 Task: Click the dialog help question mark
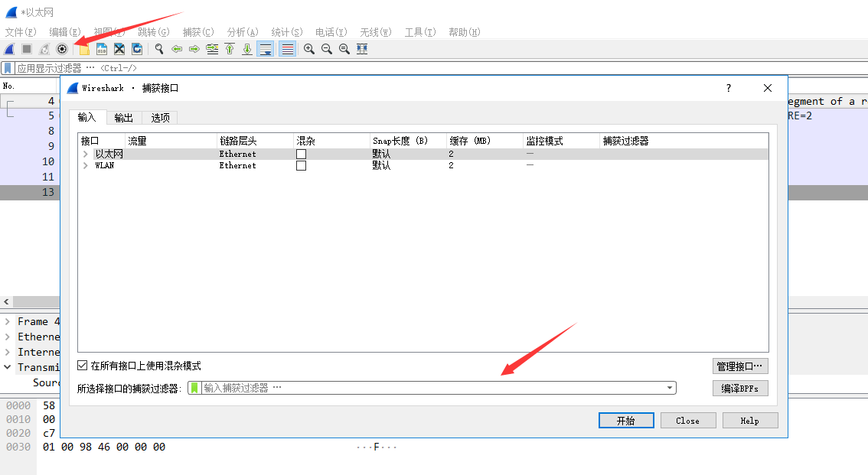(729, 88)
